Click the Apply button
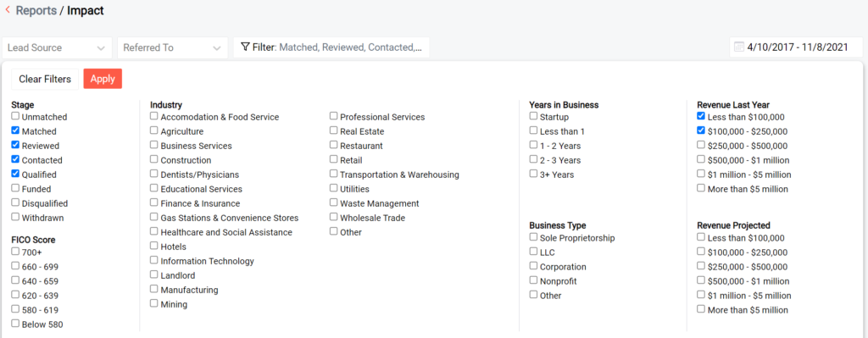This screenshot has width=868, height=338. (x=103, y=79)
